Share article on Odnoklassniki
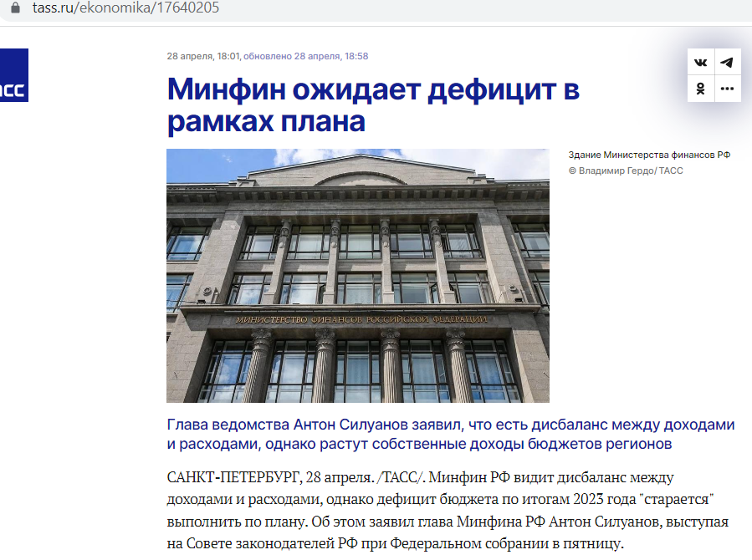The image size is (752, 560). (x=701, y=89)
